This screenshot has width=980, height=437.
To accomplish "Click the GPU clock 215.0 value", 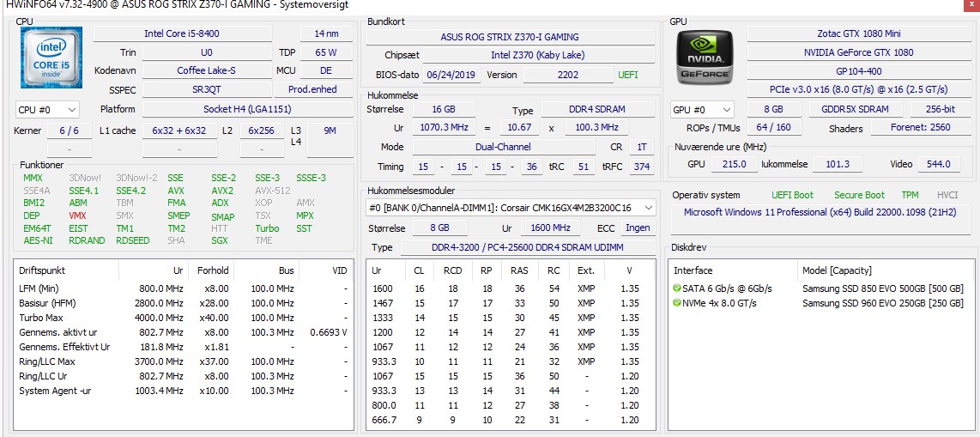I will pyautogui.click(x=735, y=164).
